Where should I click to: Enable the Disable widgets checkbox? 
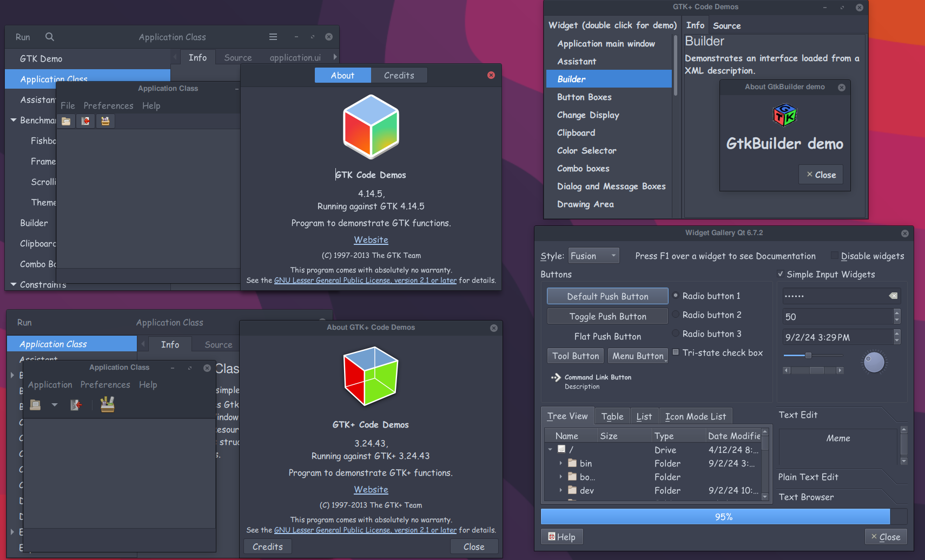point(868,256)
